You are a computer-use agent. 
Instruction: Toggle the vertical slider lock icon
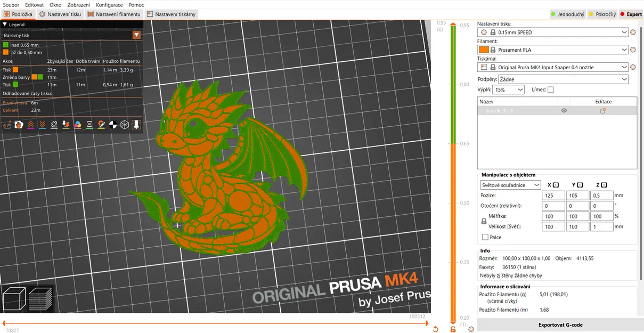453,329
